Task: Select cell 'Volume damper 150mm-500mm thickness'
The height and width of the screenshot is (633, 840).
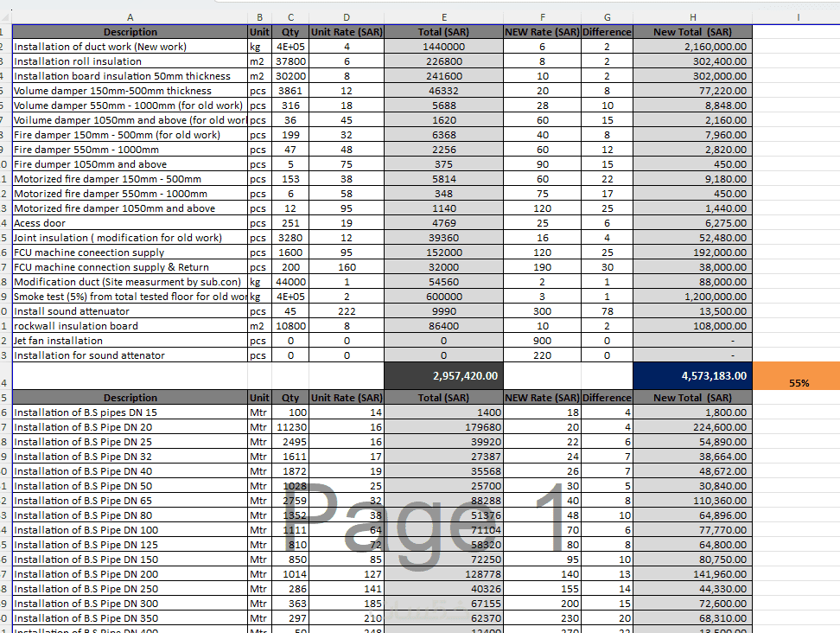Action: point(130,91)
